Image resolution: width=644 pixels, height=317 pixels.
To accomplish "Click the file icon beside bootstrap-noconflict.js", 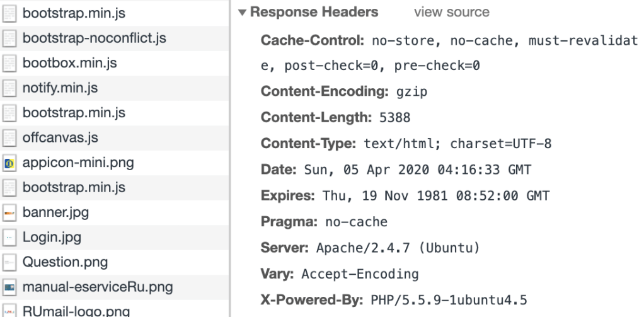I will (9, 38).
